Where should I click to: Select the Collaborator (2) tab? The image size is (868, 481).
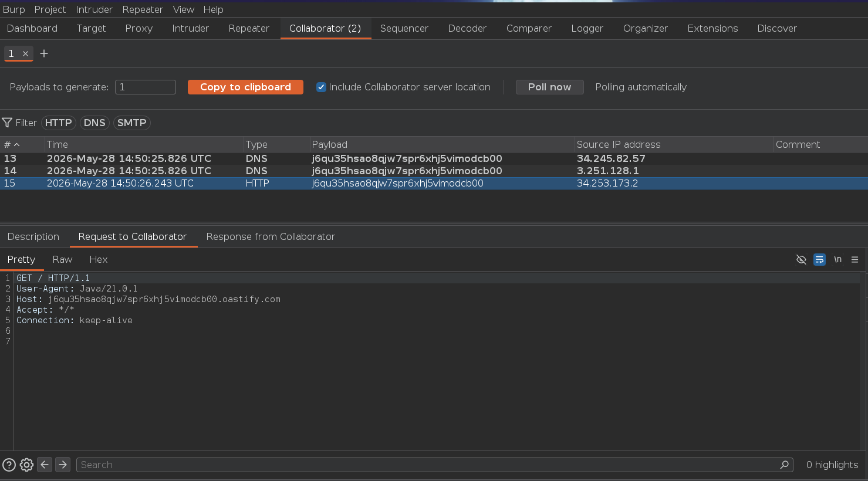tap(325, 28)
